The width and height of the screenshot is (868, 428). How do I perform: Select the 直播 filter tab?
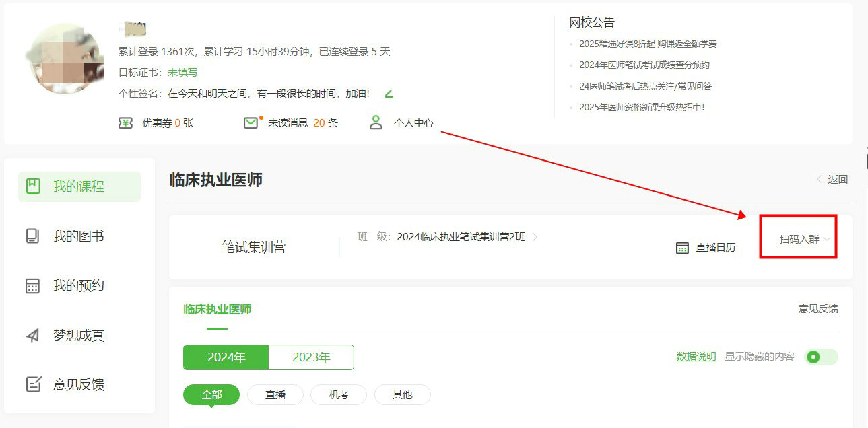[x=275, y=395]
